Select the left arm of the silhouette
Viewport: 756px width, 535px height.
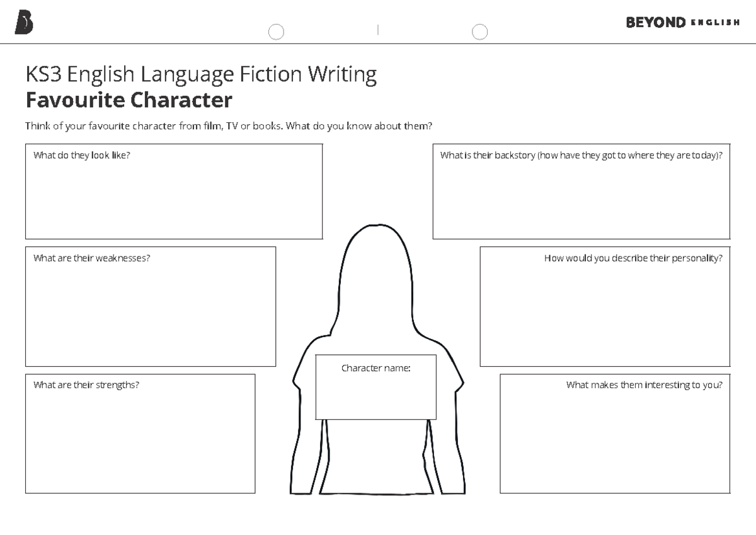pyautogui.click(x=302, y=441)
